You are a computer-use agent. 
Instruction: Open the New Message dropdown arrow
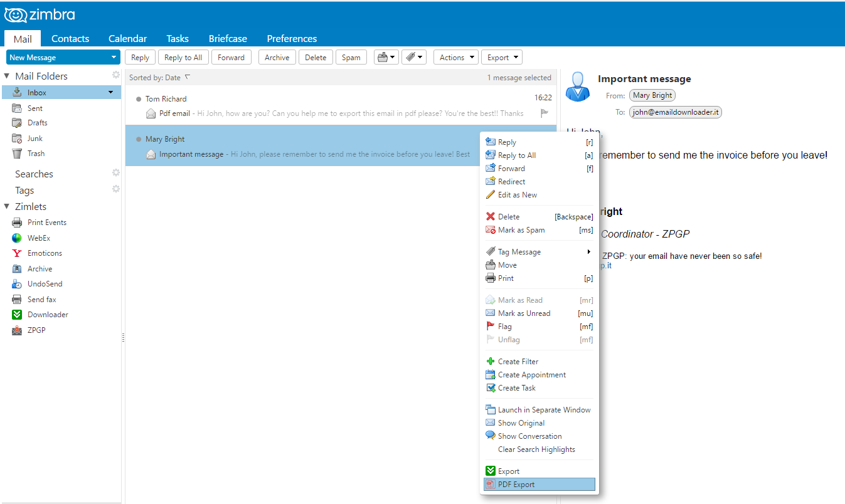click(114, 57)
